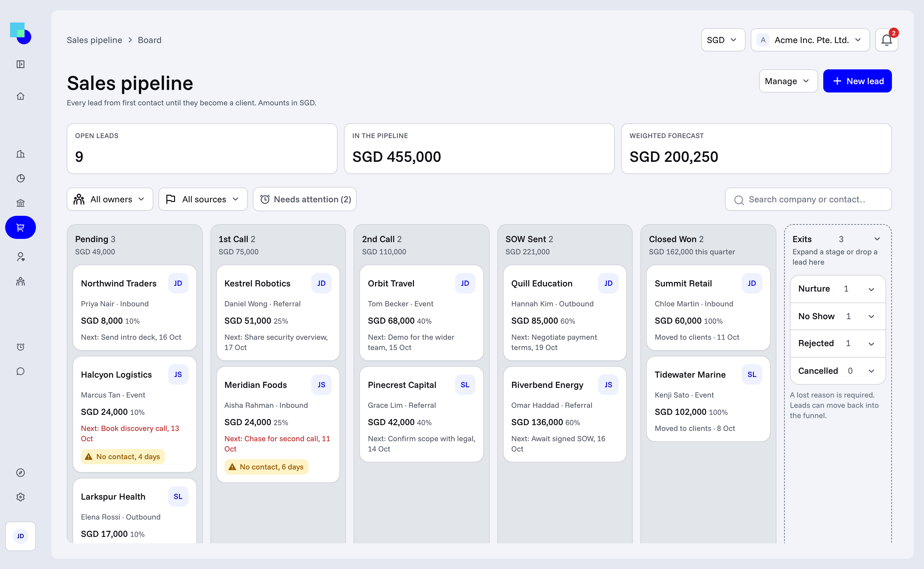Open the compass icon in sidebar
This screenshot has width=924, height=569.
pyautogui.click(x=20, y=472)
